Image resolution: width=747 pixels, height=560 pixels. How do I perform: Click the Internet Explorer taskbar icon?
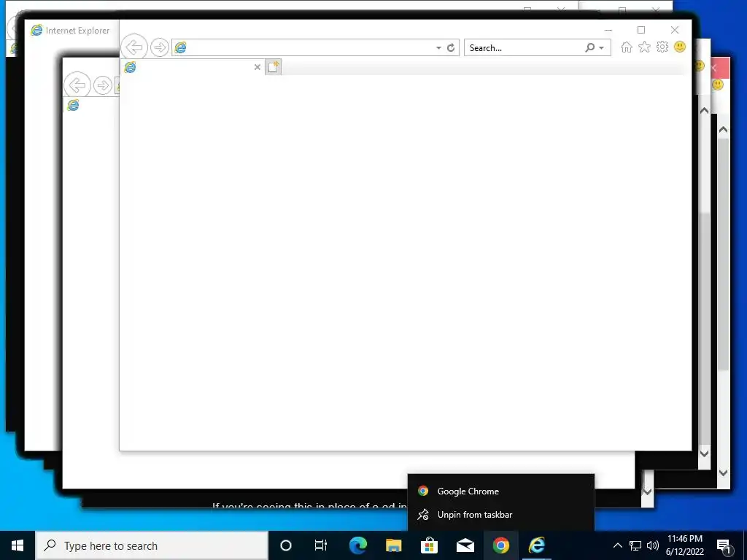[x=536, y=545]
